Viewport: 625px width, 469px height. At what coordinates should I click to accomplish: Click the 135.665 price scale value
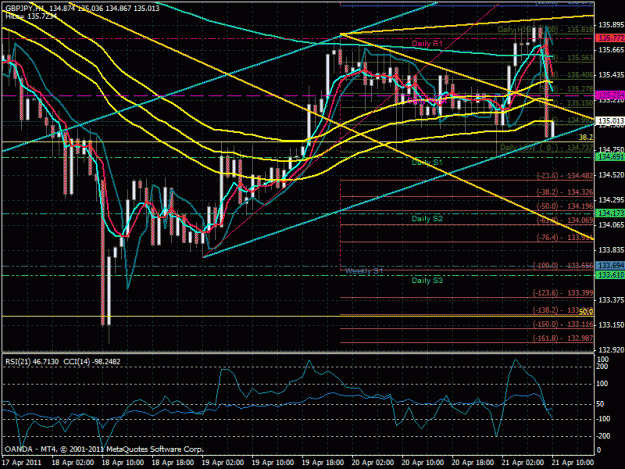pyautogui.click(x=611, y=50)
